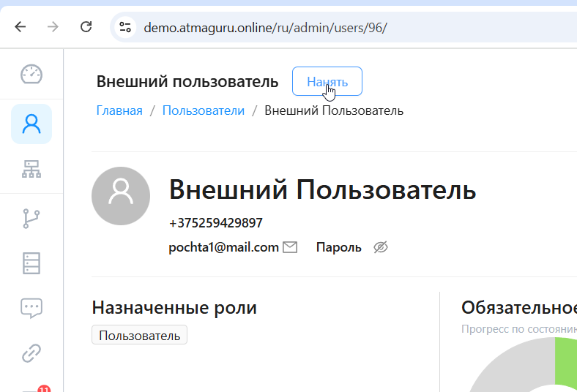Toggle password visibility with crossed-eye icon
Screen dimensions: 577x392
380,247
